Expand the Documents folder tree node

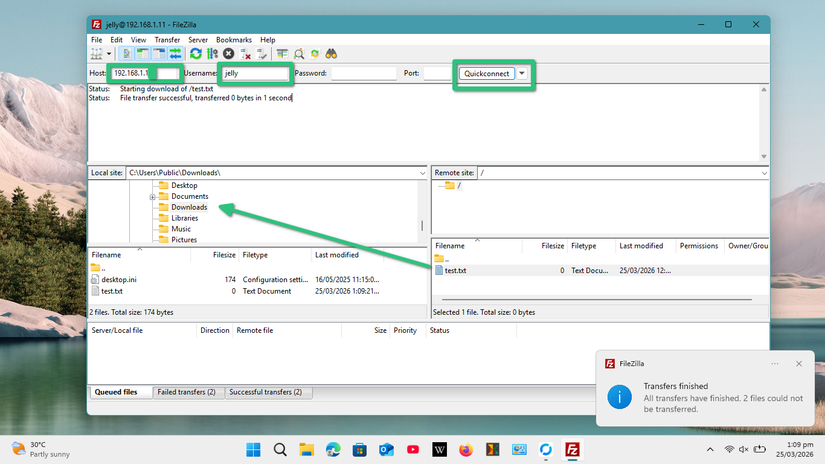click(x=152, y=197)
